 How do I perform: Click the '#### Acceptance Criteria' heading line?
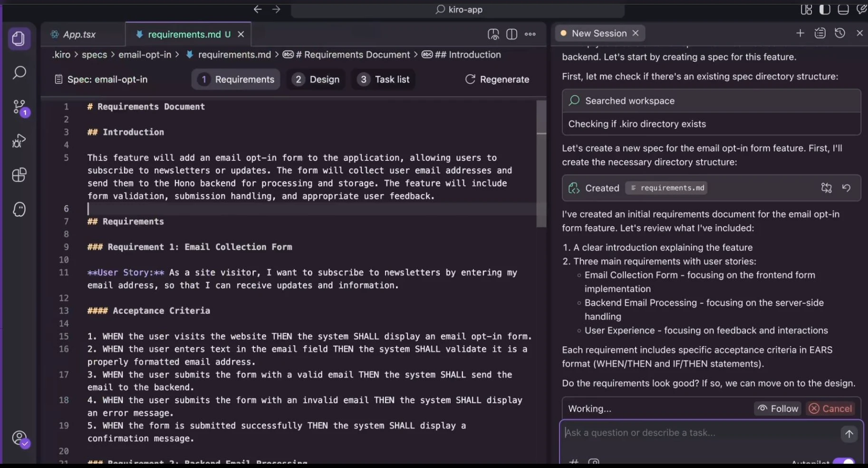coord(148,311)
